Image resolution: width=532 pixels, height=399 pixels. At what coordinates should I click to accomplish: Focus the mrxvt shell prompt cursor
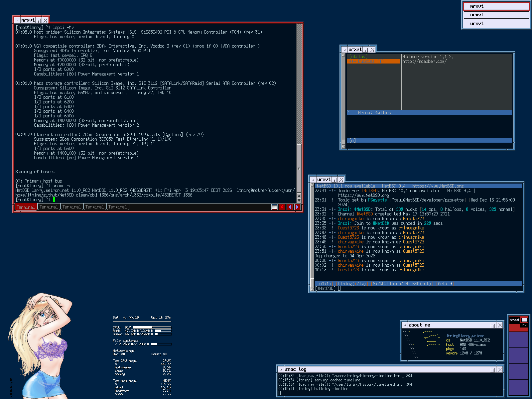(54, 200)
